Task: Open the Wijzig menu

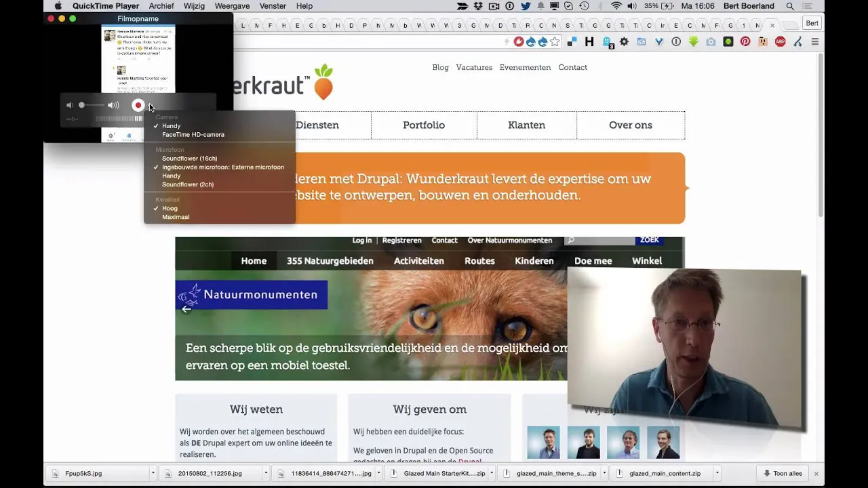Action: [194, 6]
